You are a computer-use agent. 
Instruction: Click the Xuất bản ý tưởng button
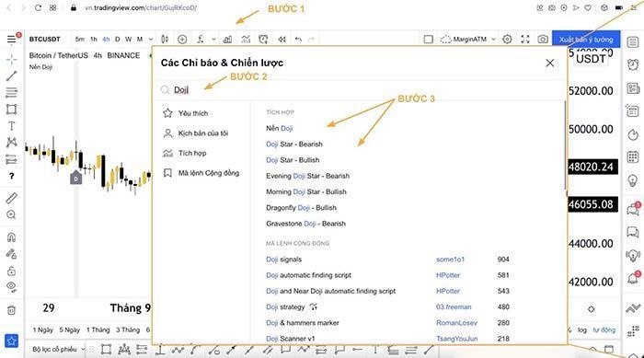[x=586, y=39]
